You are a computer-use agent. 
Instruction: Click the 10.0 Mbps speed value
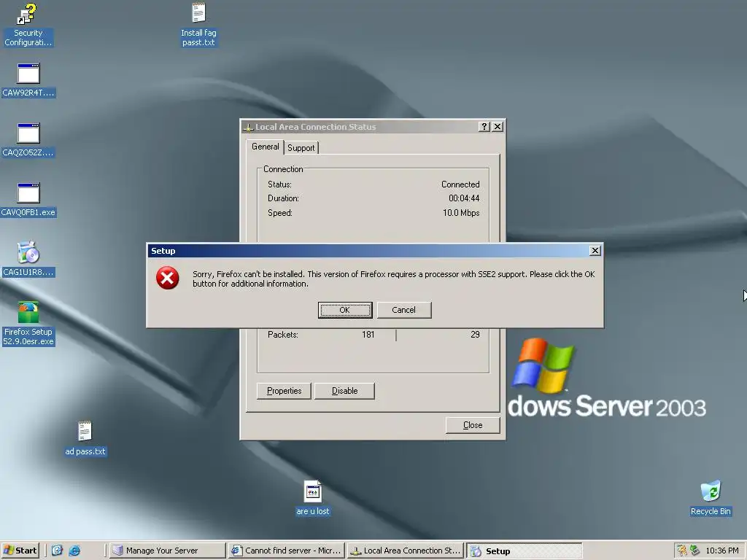tap(461, 213)
